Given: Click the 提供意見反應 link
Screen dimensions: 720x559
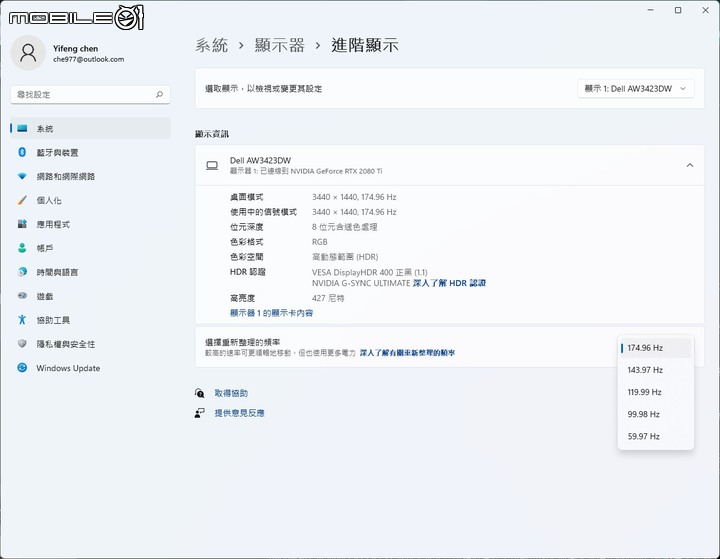Looking at the screenshot, I should coord(239,413).
